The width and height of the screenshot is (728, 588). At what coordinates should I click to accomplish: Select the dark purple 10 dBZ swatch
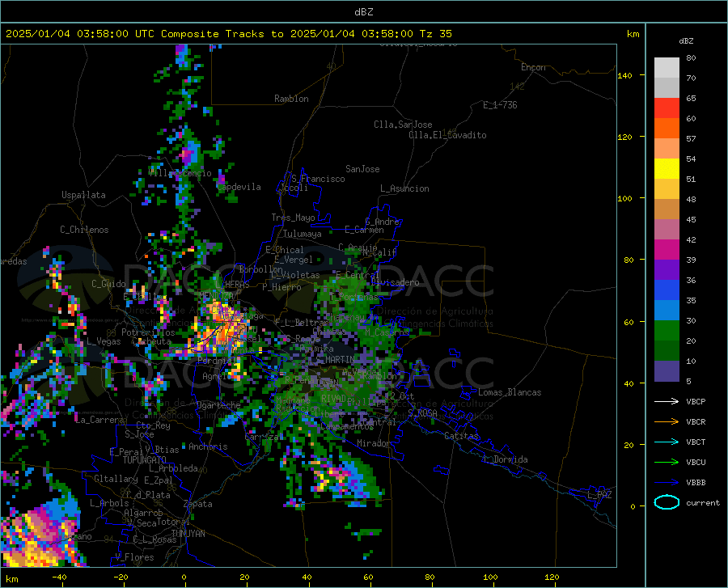[x=667, y=371]
